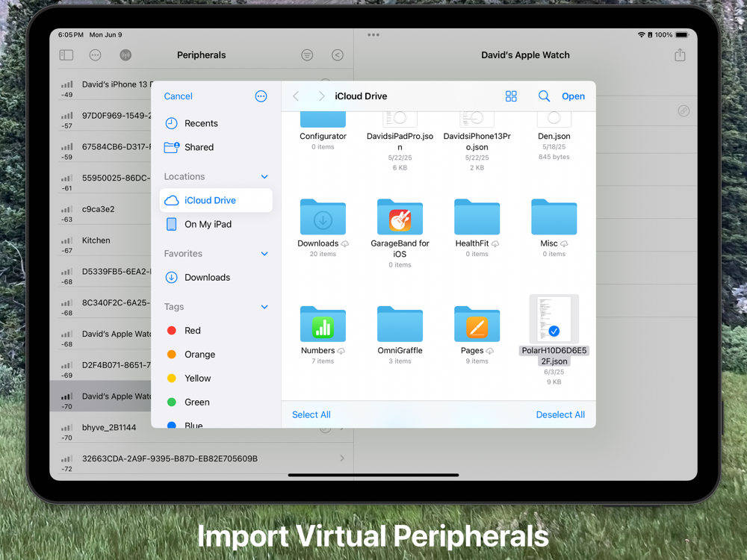This screenshot has width=747, height=560.
Task: Filter by the Red tag
Action: point(216,331)
